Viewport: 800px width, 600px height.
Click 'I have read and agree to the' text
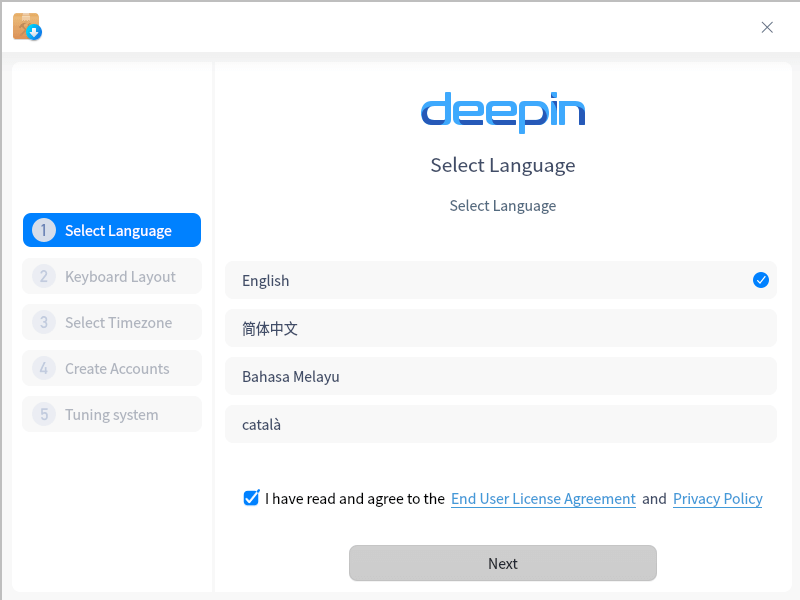pos(355,498)
